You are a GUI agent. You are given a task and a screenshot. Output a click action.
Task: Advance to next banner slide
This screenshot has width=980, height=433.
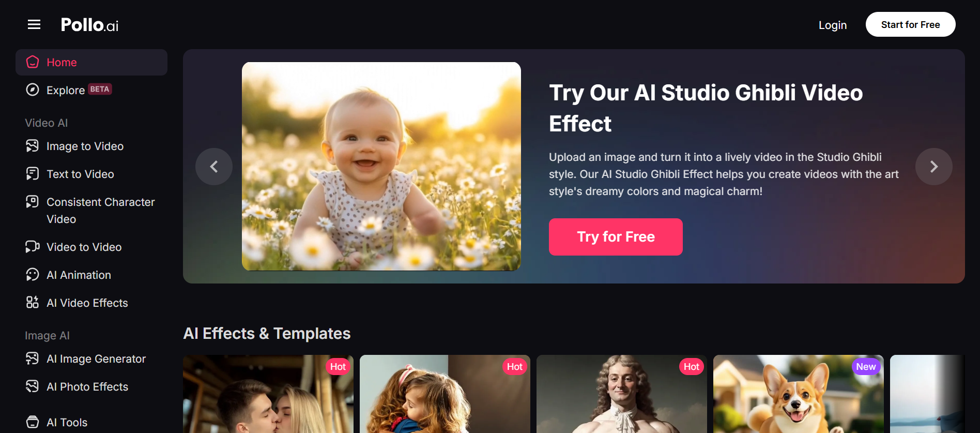point(934,167)
